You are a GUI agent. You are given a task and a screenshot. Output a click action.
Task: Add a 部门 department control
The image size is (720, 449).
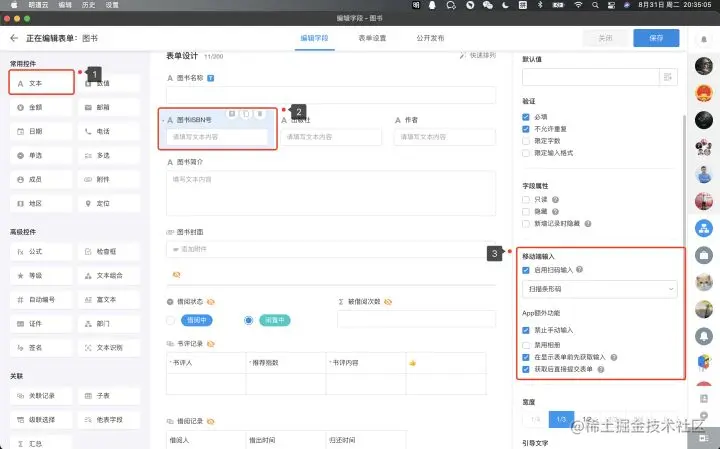[x=109, y=324]
